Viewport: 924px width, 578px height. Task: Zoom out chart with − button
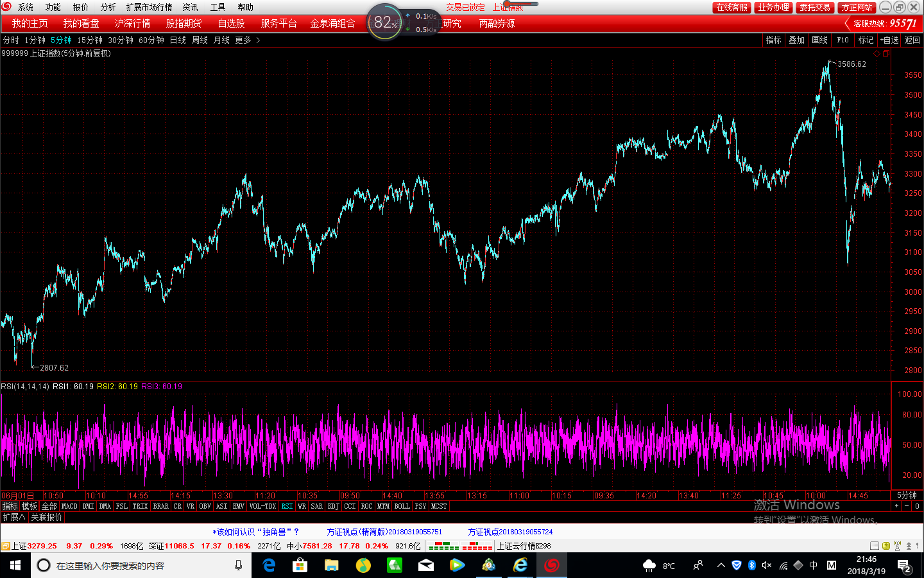(x=907, y=506)
